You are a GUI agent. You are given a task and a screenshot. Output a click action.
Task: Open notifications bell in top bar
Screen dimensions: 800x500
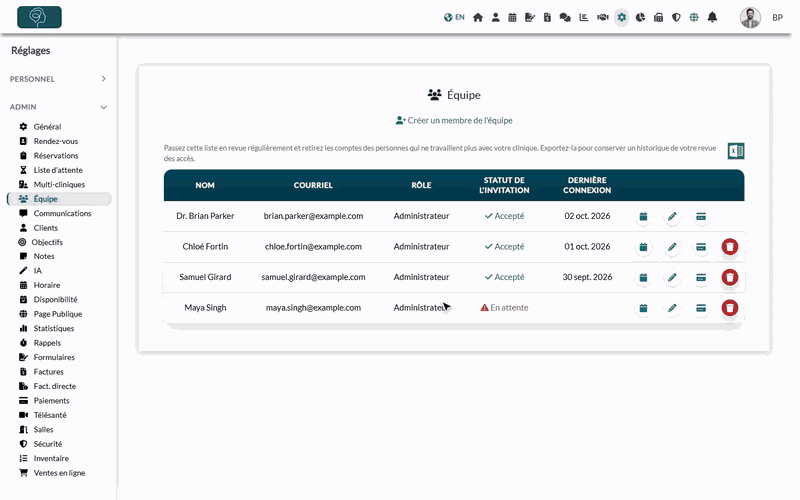(712, 17)
